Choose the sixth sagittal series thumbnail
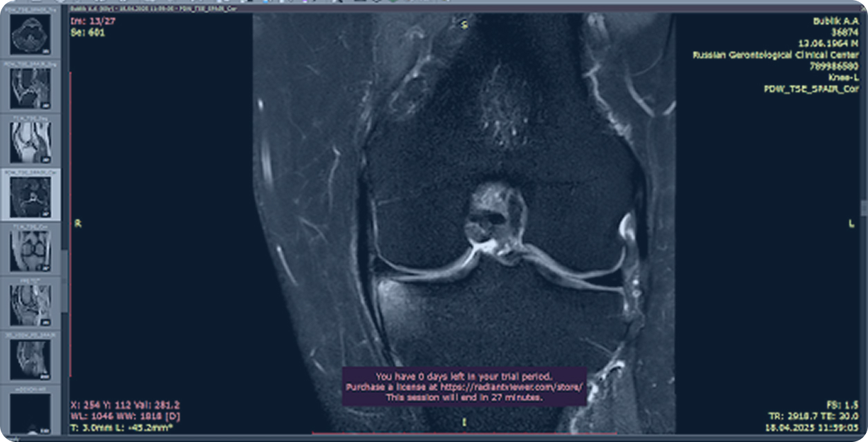Viewport: 868px width, 442px height. pos(30,303)
